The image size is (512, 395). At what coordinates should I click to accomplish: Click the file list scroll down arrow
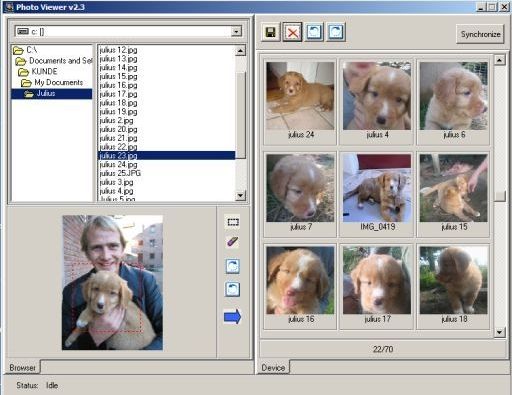click(240, 196)
